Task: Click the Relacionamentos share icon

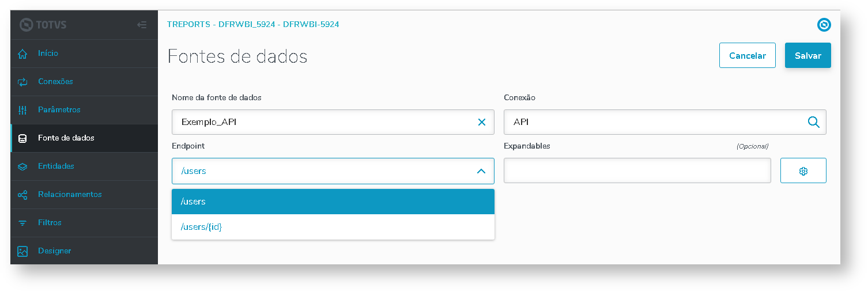Action: pos(22,195)
